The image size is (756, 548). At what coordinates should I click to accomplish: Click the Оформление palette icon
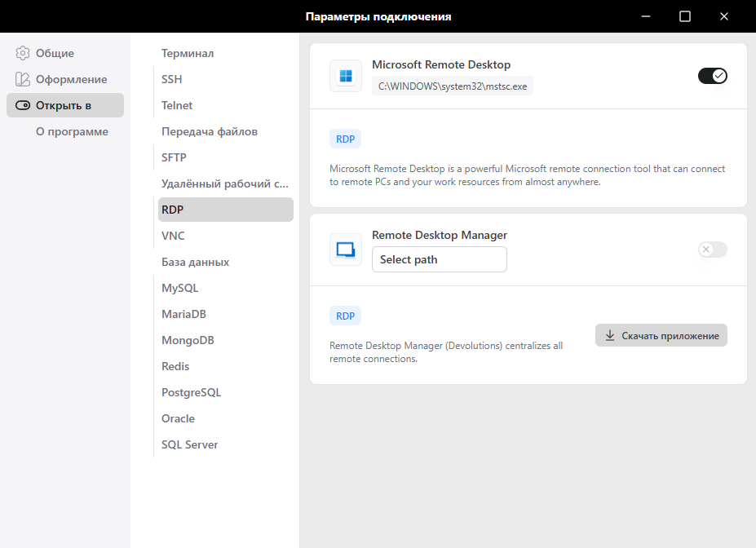23,79
